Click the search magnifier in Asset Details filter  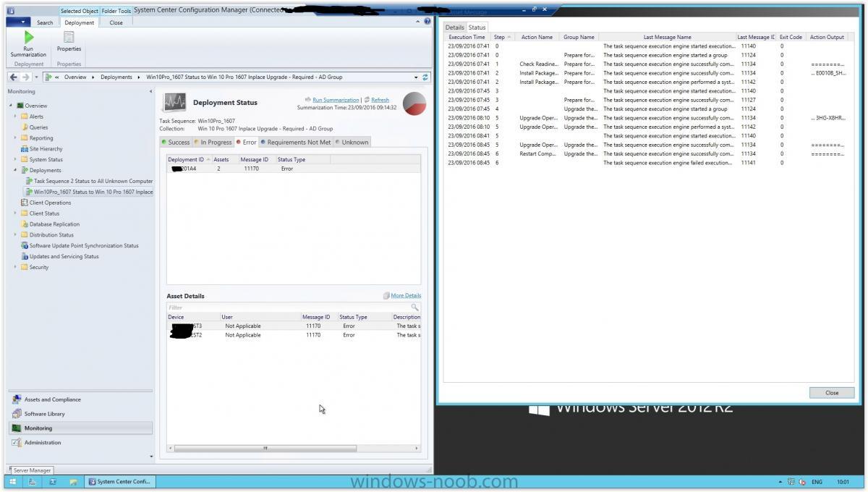click(x=415, y=307)
